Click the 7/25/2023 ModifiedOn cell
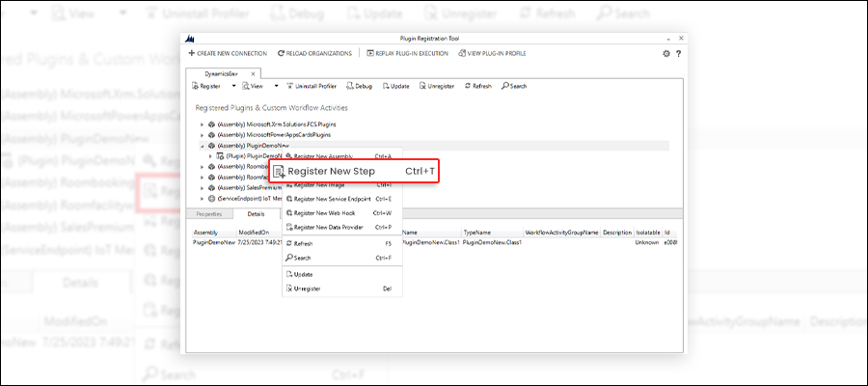 click(260, 242)
